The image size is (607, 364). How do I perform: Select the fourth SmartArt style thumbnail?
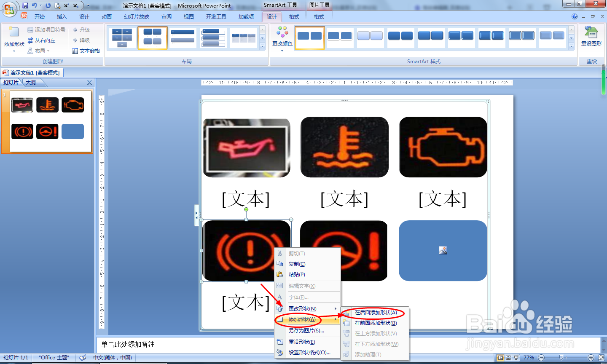[x=400, y=38]
